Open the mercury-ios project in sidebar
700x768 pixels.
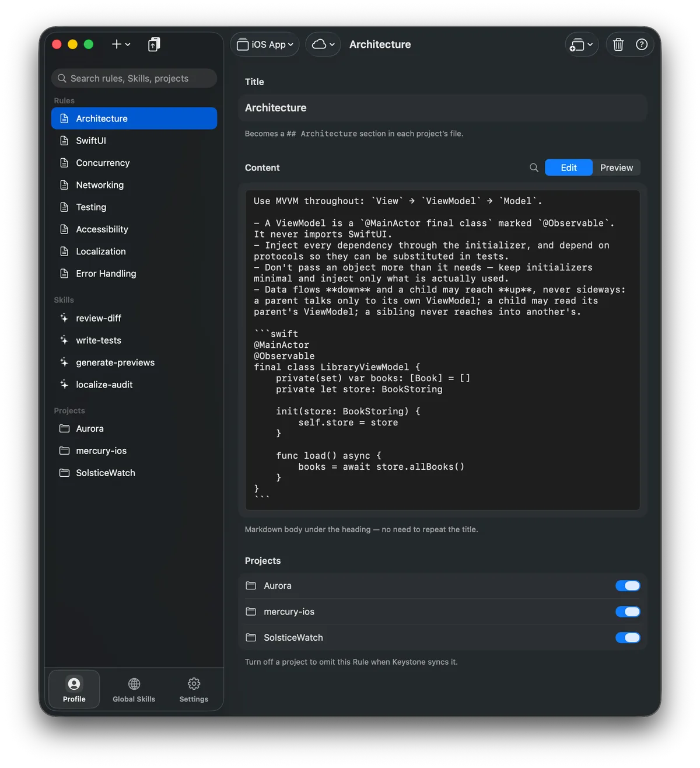point(134,451)
